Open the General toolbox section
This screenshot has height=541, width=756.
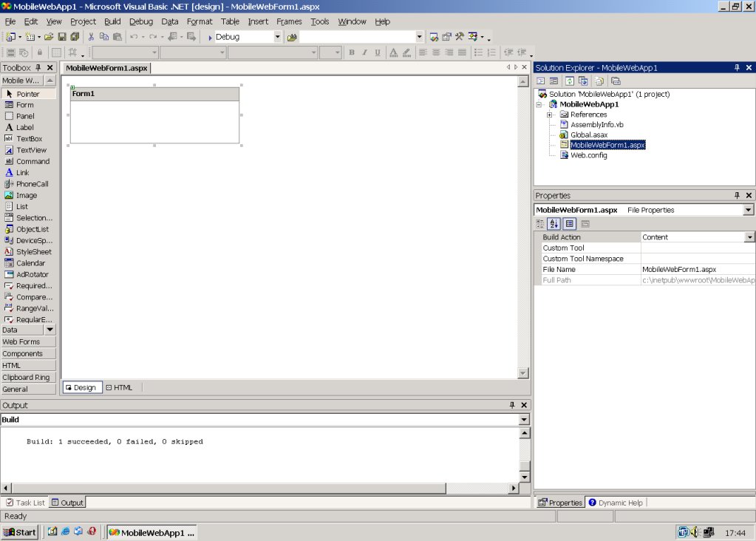coord(28,389)
